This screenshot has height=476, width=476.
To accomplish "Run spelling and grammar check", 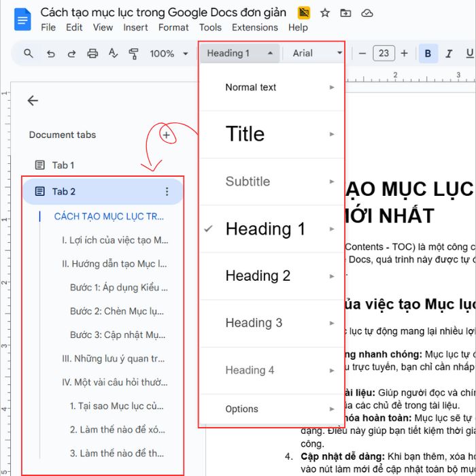I will tap(113, 54).
